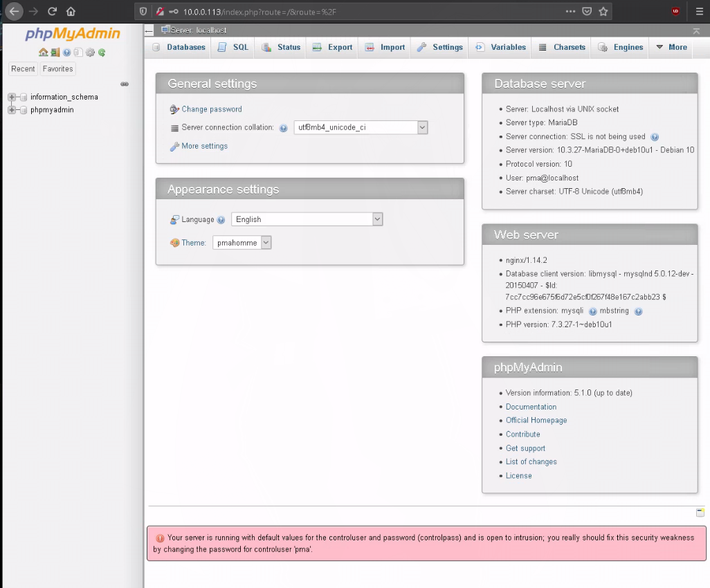Switch to the SQL tab
This screenshot has width=710, height=588.
[233, 47]
